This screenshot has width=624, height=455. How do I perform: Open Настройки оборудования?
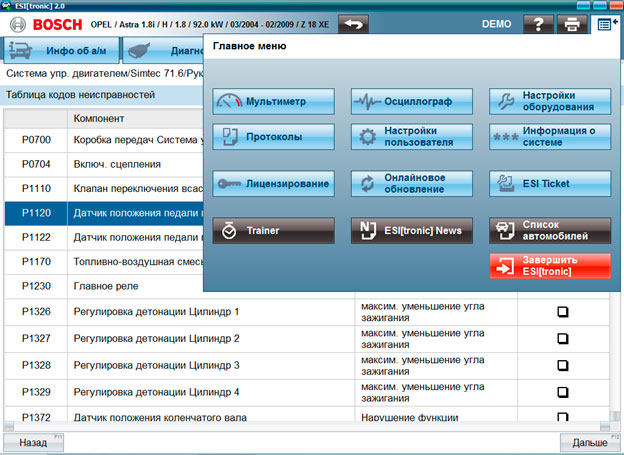[x=550, y=102]
